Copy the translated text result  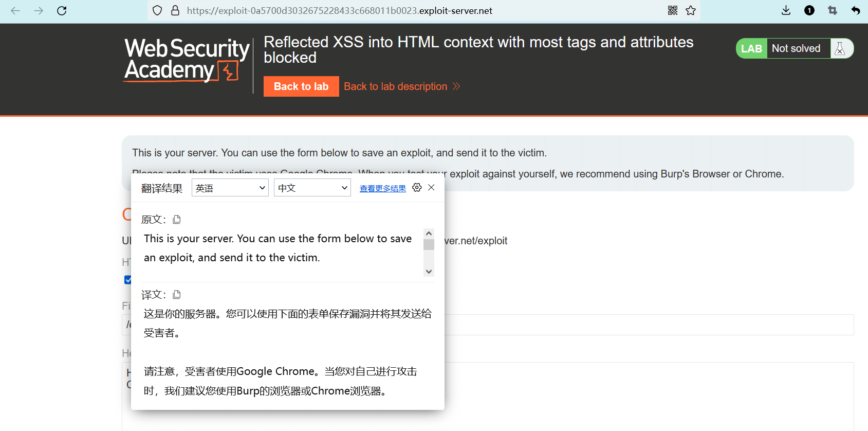pyautogui.click(x=177, y=295)
